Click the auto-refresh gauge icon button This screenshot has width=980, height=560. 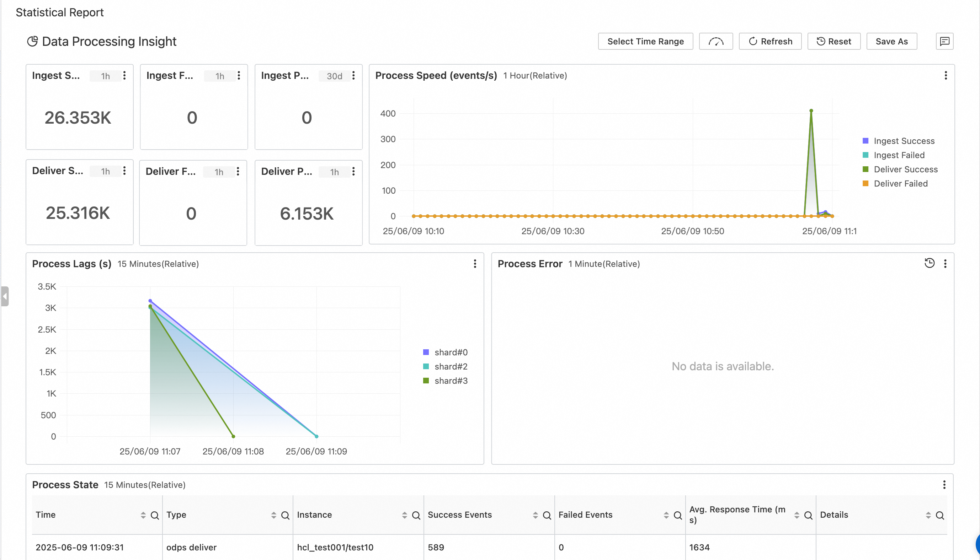pos(716,42)
